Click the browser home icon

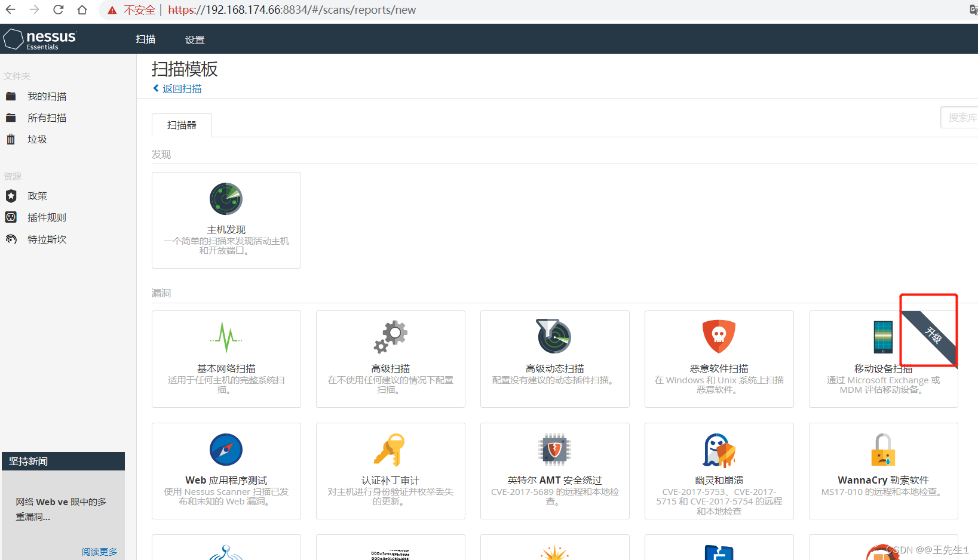(82, 10)
